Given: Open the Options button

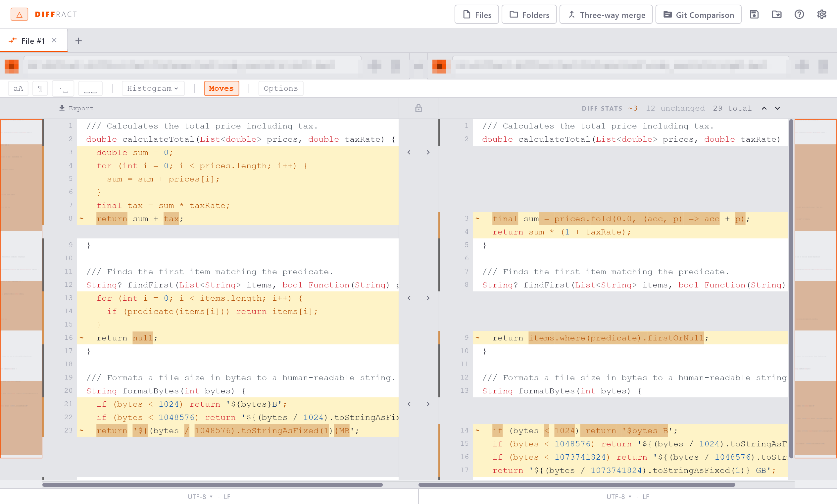Looking at the screenshot, I should 281,88.
